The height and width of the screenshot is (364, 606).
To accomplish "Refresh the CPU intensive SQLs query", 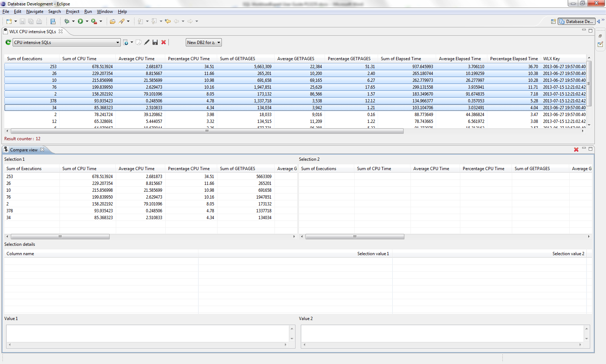I will click(x=8, y=43).
